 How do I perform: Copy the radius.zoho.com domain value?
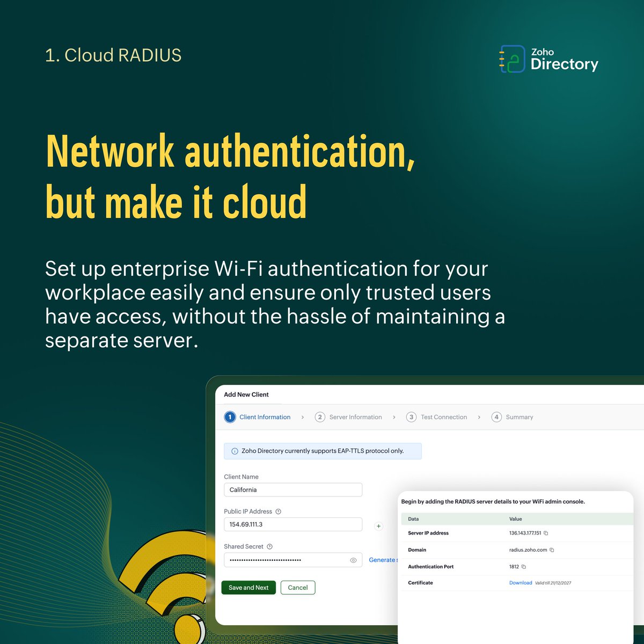click(552, 550)
